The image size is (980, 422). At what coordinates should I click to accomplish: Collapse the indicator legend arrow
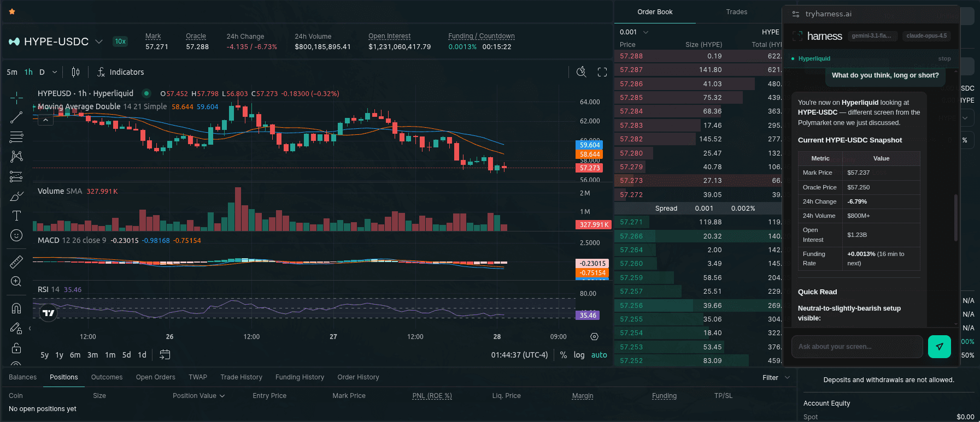point(45,120)
